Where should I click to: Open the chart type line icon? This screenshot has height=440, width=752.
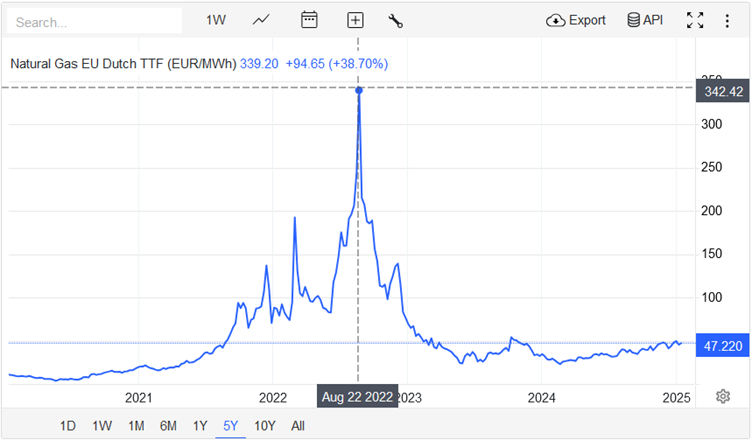(x=262, y=20)
